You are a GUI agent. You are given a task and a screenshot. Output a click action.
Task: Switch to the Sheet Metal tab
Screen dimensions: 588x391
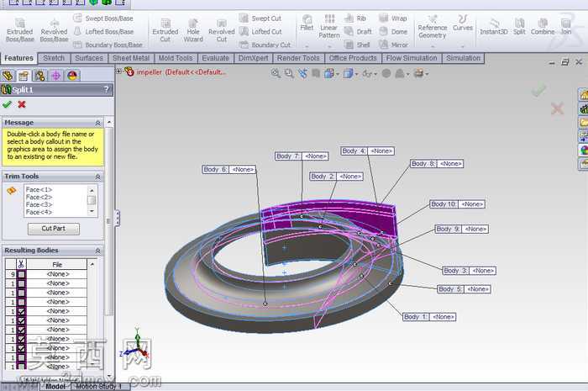(131, 58)
